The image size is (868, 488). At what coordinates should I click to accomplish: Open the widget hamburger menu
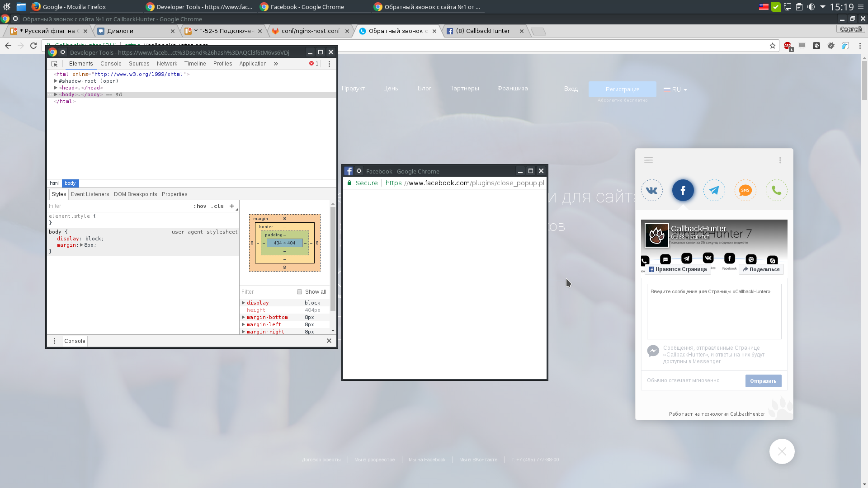[x=648, y=160]
